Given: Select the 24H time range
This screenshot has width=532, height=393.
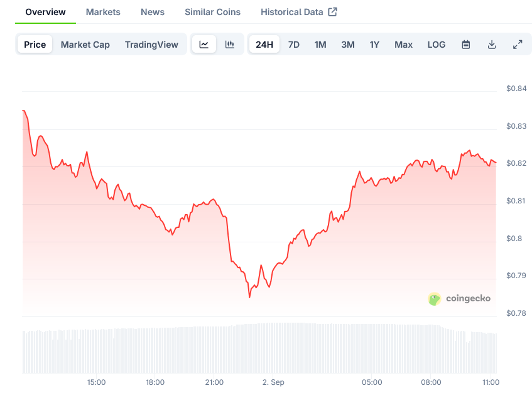Looking at the screenshot, I should (x=264, y=45).
